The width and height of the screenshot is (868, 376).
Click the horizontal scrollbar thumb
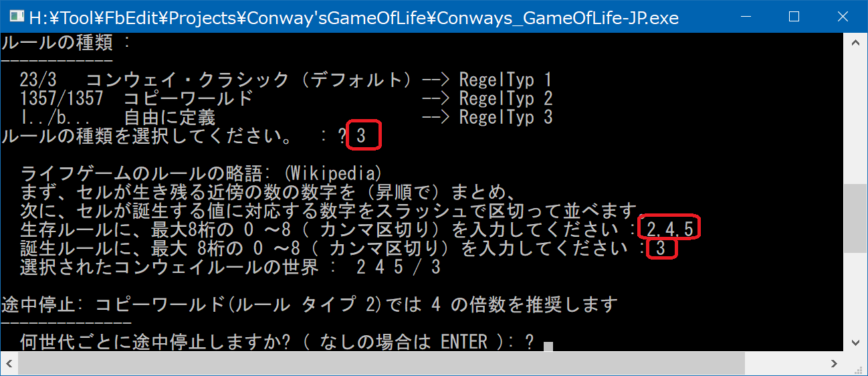381,363
